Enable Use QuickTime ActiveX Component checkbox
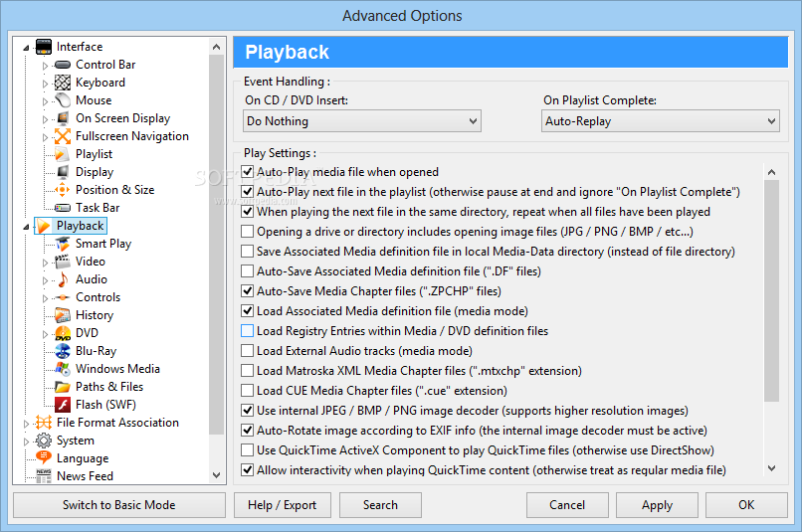802x532 pixels. click(x=247, y=450)
